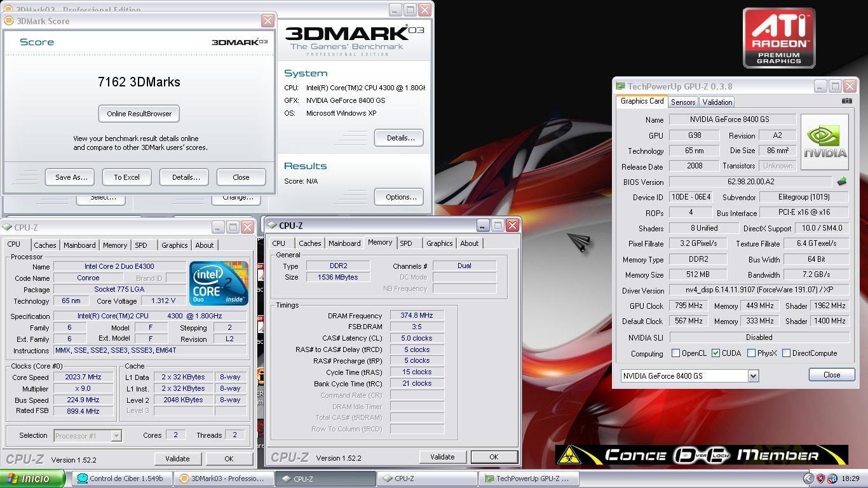Click the memory Size 1536 MBytes value

pyautogui.click(x=338, y=277)
